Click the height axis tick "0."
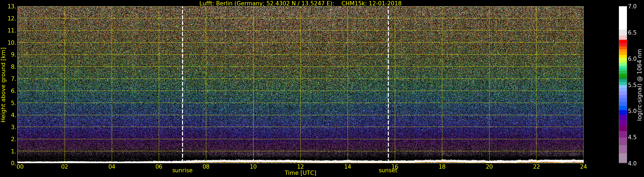The width and height of the screenshot is (644, 177). [x=14, y=163]
